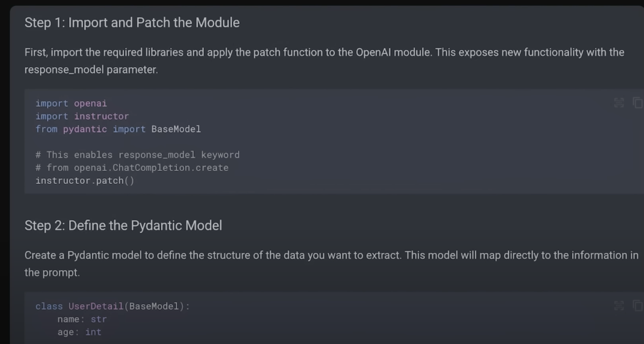This screenshot has width=644, height=344.
Task: Click the 'import openai' code line
Action: click(71, 103)
